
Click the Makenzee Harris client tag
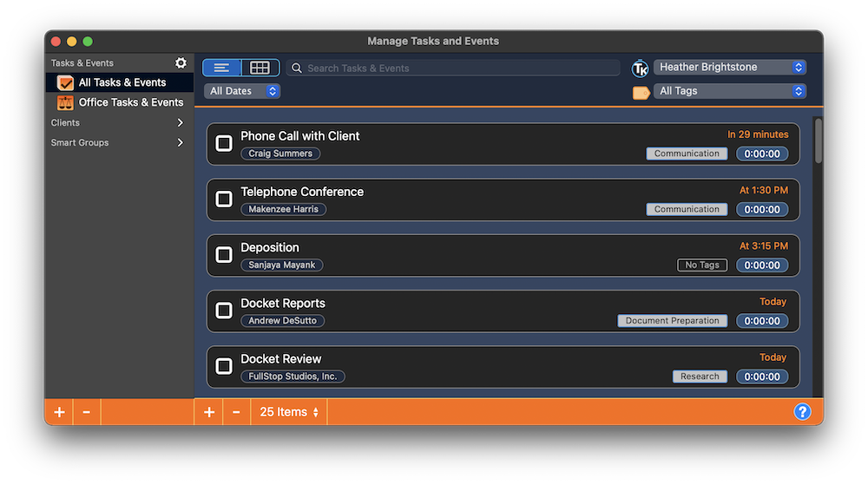(284, 209)
